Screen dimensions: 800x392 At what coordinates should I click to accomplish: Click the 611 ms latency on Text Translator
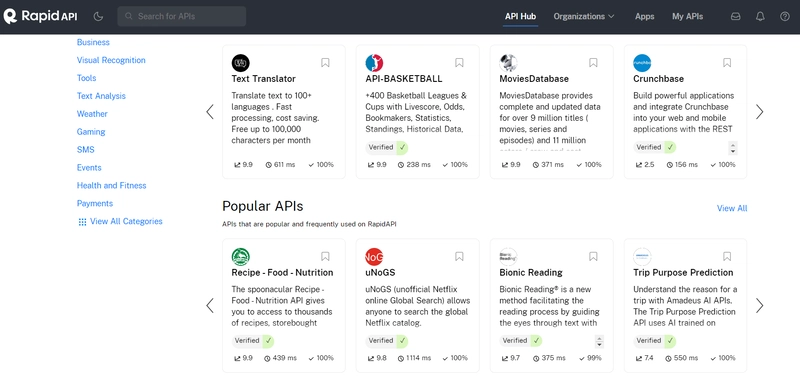pos(281,165)
